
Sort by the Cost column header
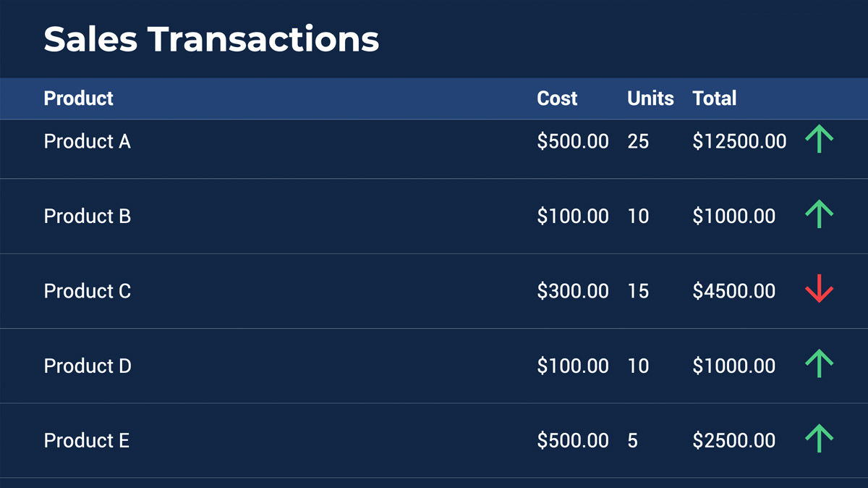(x=557, y=98)
